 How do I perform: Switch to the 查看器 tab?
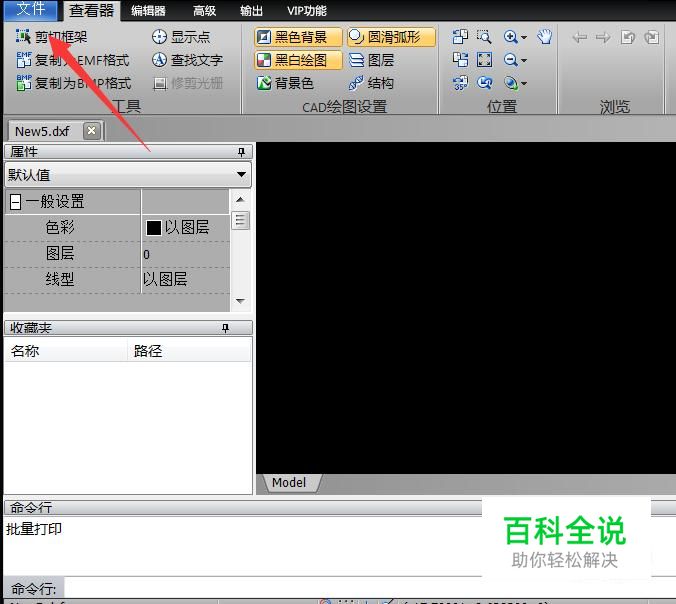coord(91,10)
